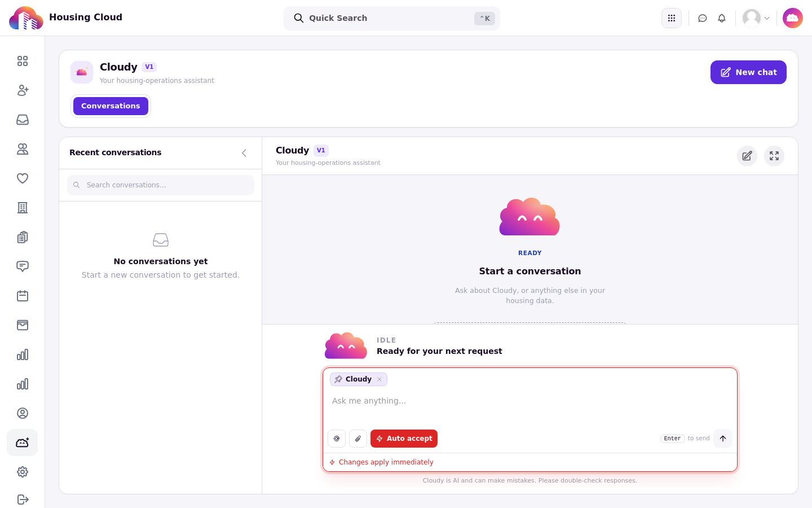Send the message with arrow button
Screen dimensions: 812x508
pyautogui.click(x=723, y=439)
